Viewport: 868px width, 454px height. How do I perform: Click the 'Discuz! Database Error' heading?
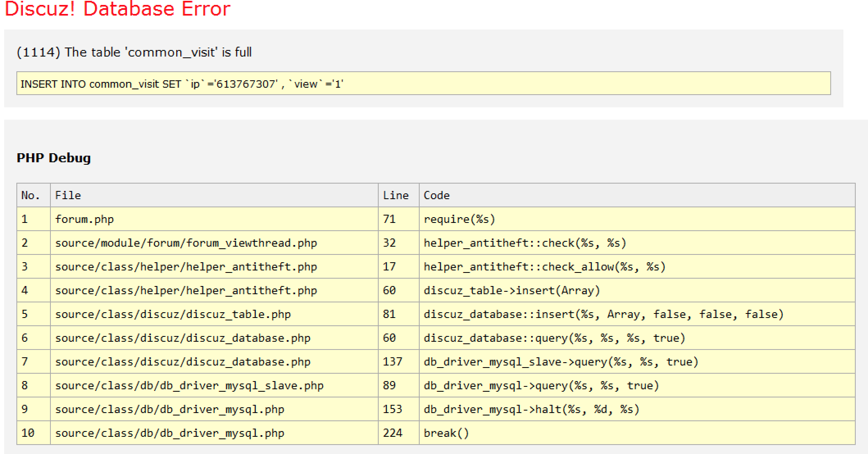tap(118, 9)
